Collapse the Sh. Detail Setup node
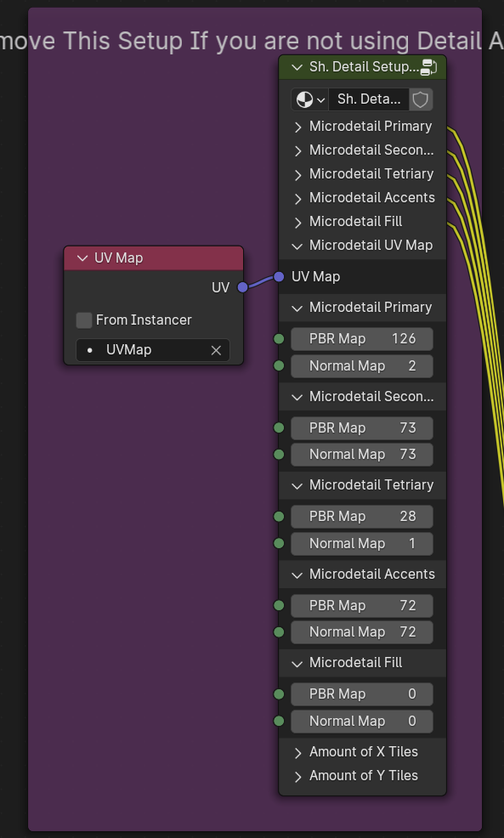This screenshot has width=504, height=838. [x=297, y=67]
